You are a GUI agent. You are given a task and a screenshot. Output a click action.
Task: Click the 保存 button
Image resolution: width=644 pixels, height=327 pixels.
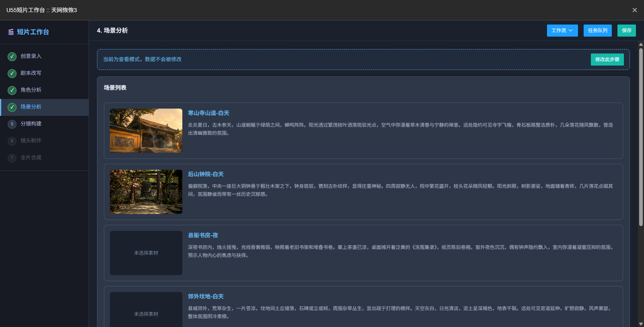627,31
